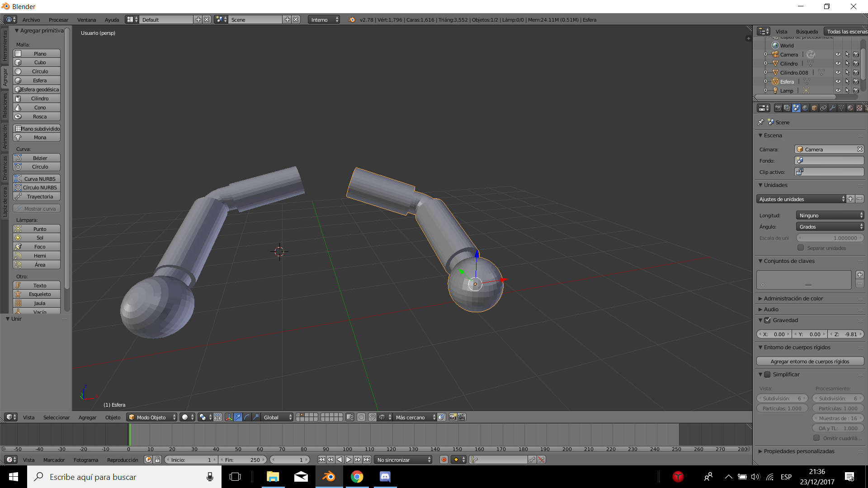Viewport: 868px width, 488px height.
Task: Click the delete keyframes icon in timeline
Action: point(541,460)
